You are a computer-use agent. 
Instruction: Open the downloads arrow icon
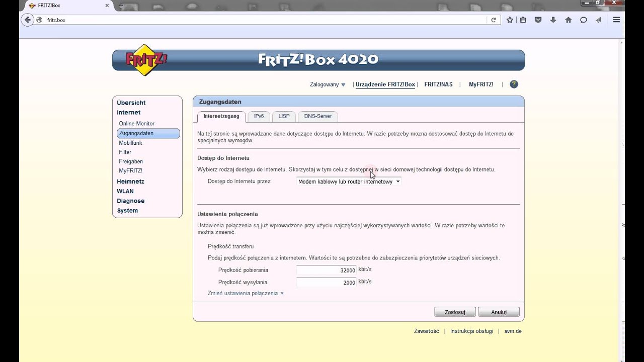click(x=553, y=20)
